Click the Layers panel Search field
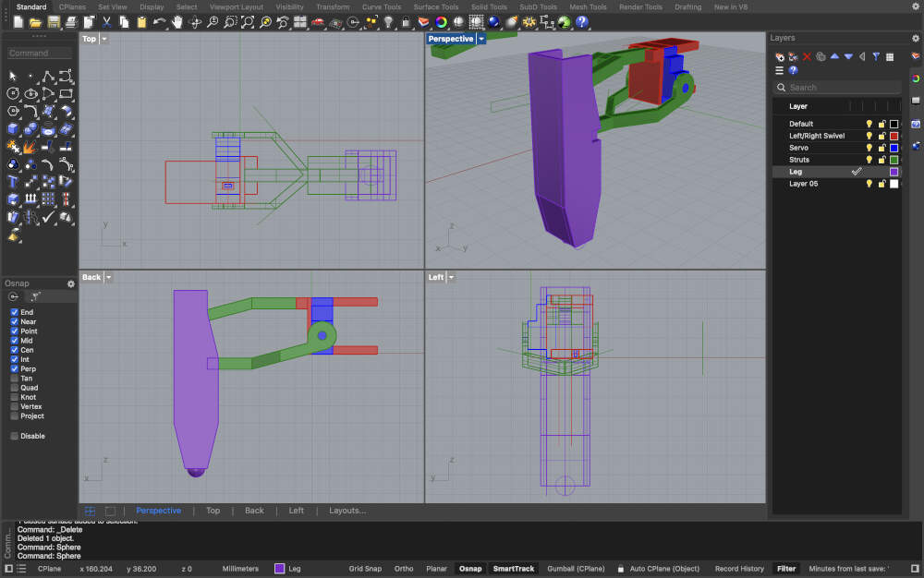This screenshot has width=924, height=578. pos(837,88)
